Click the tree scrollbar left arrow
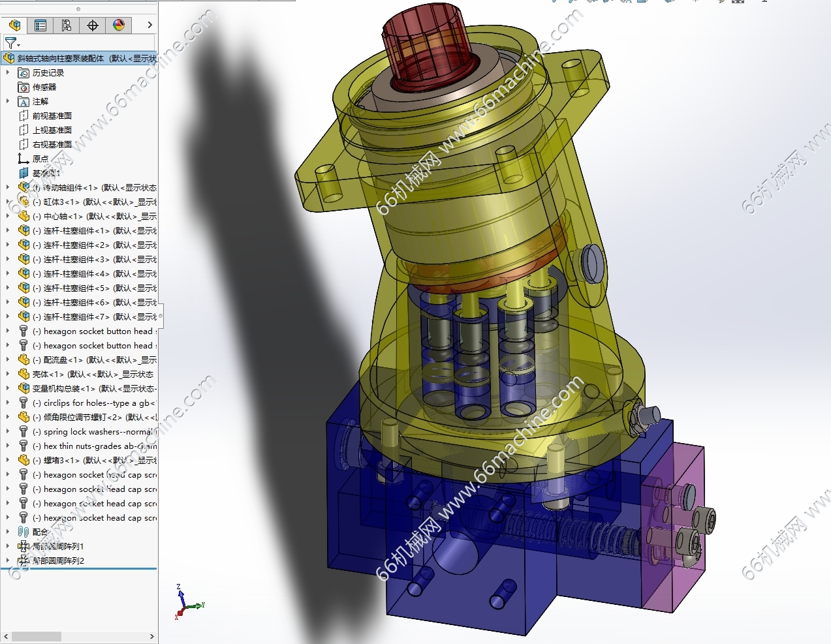Image resolution: width=831 pixels, height=644 pixels. point(7,636)
